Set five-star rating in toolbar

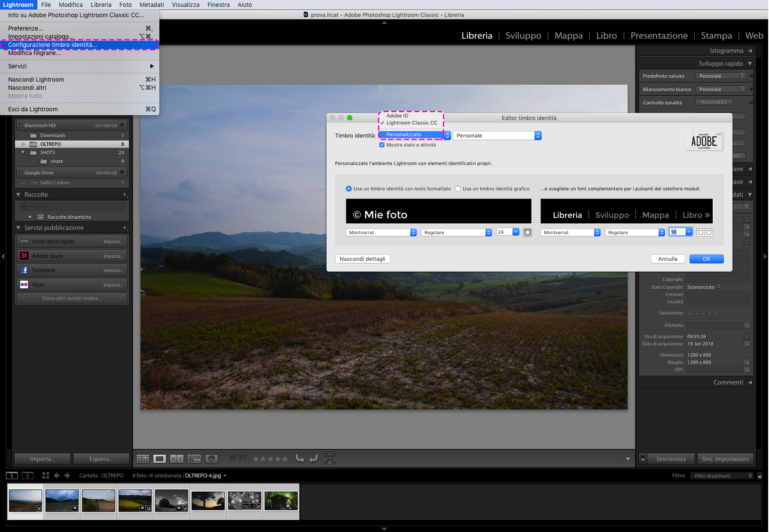(x=284, y=459)
